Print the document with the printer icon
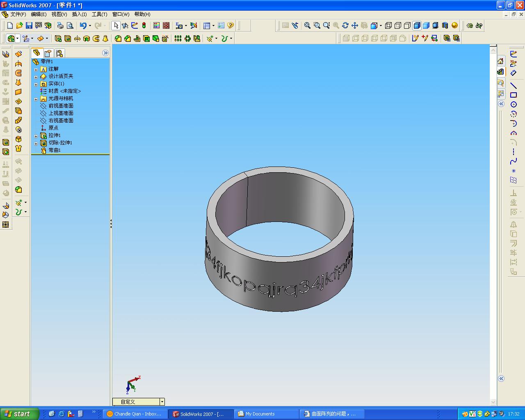525x420 pixels. (x=60, y=25)
